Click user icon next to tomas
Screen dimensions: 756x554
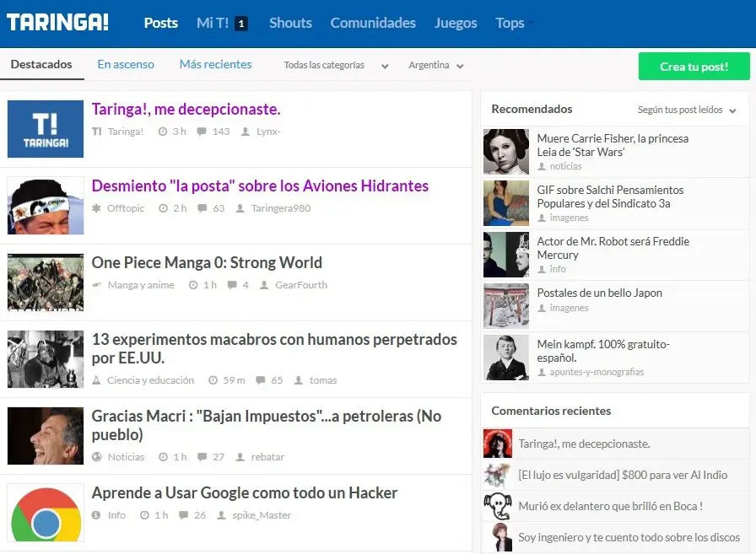(x=299, y=380)
